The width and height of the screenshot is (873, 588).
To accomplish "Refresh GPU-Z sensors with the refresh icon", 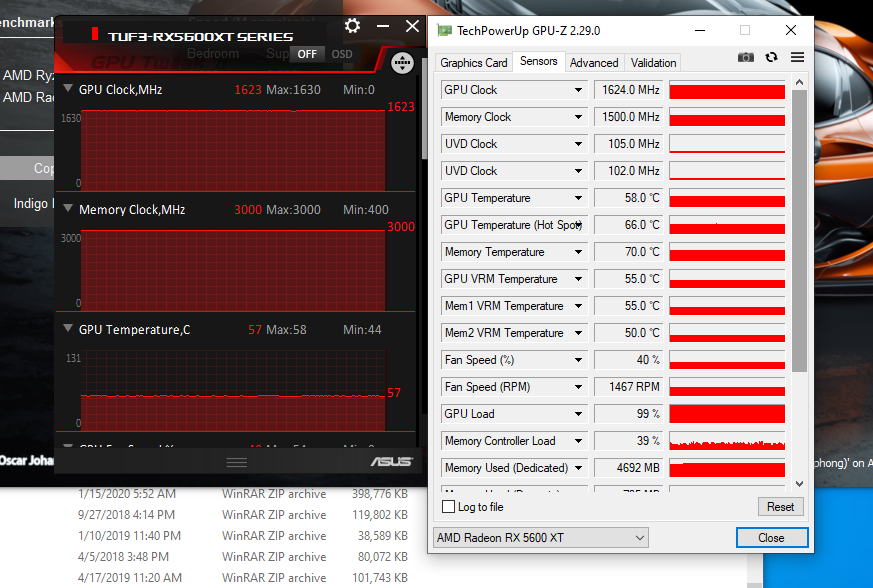I will pos(771,57).
